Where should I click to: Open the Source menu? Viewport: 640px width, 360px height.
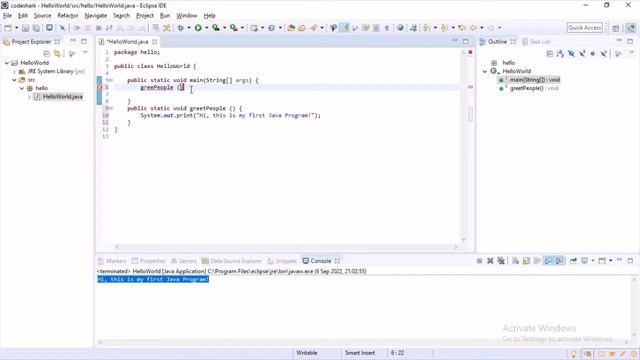click(42, 16)
